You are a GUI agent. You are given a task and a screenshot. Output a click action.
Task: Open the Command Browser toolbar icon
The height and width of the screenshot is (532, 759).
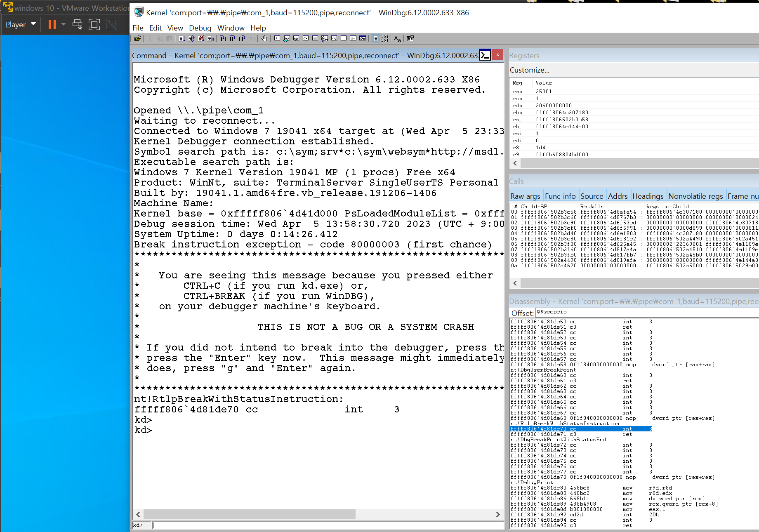pos(363,38)
